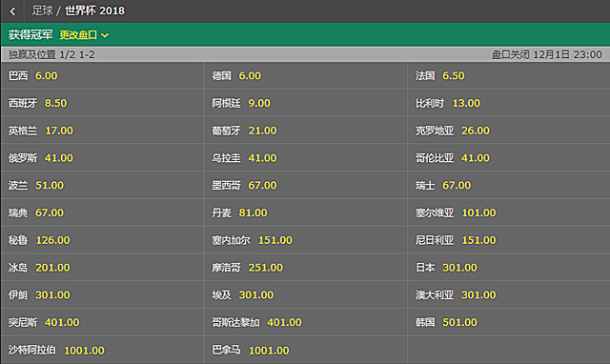Screen dimensions: 610x364
Task: Select 墨西哥 odds 67.00
Action: pyautogui.click(x=306, y=185)
